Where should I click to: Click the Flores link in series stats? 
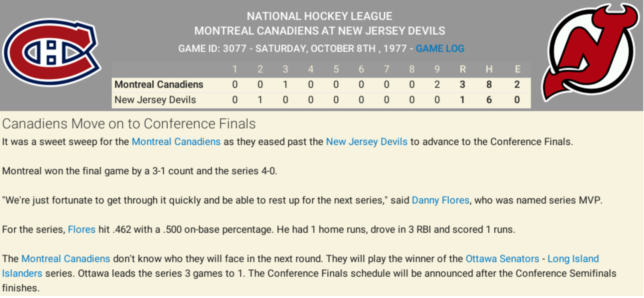click(81, 229)
